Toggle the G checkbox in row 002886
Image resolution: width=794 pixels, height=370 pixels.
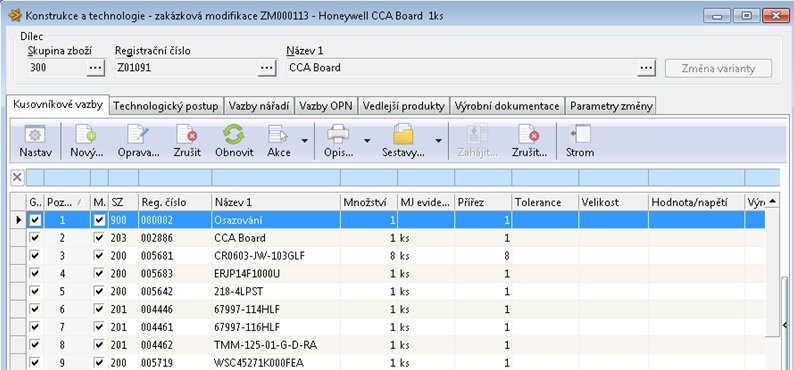[x=34, y=237]
